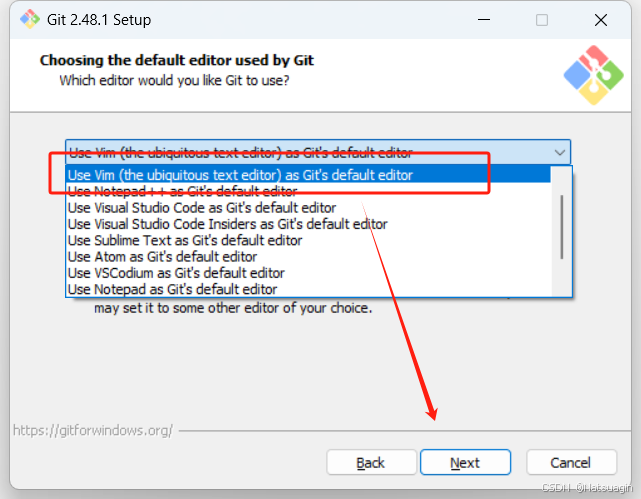
Task: Close the Git 2.48.1 Setup window
Action: (x=601, y=20)
